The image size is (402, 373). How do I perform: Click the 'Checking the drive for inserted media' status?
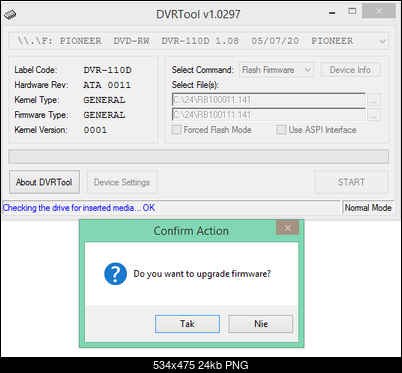tap(79, 208)
